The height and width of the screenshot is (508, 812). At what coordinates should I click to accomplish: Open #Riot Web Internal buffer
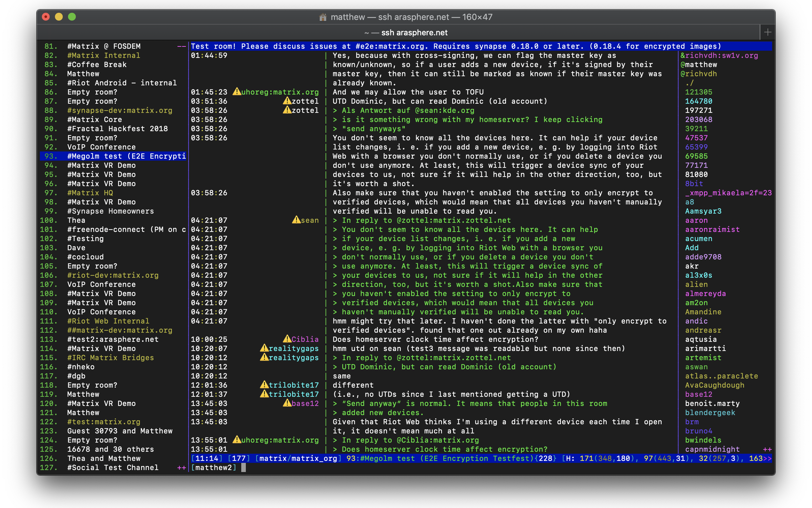click(108, 321)
